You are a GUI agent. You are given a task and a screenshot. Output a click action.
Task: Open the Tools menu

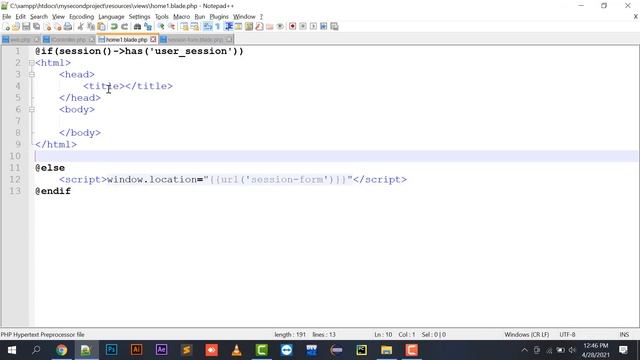(x=162, y=17)
